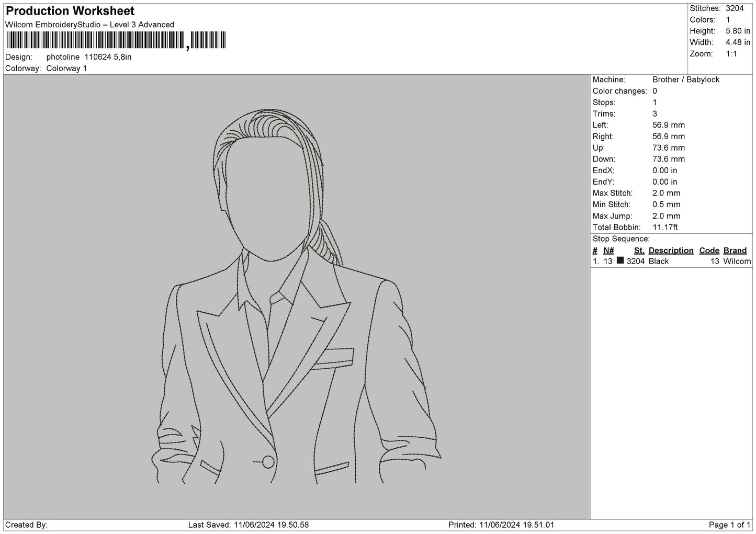
Task: Click the Page 1 of 1 indicator
Action: click(x=730, y=525)
